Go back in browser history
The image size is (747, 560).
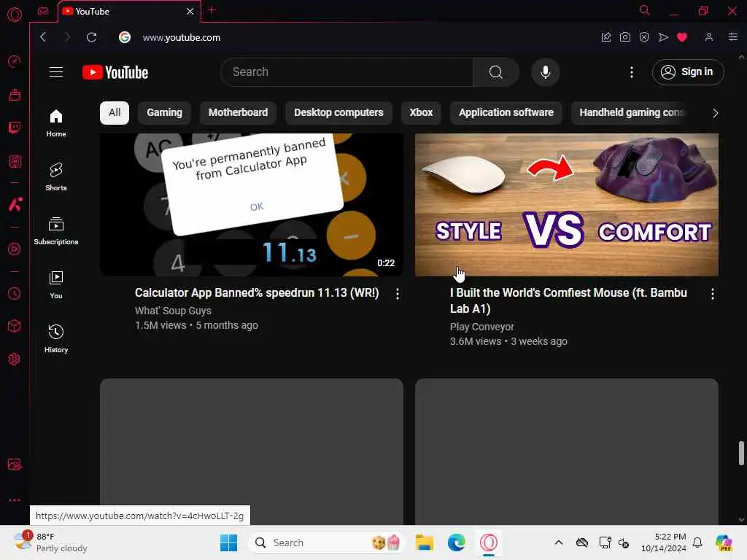click(x=43, y=37)
